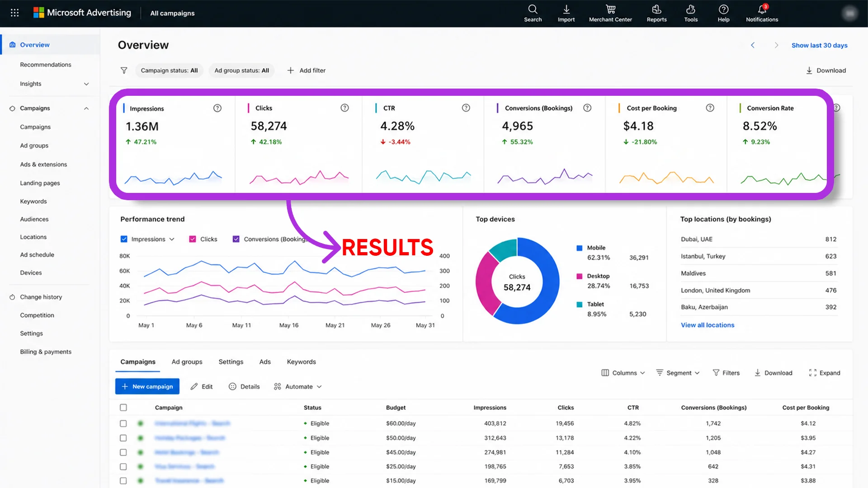868x488 pixels.
Task: Tick checkbox of the $50.00/day campaign row
Action: (123, 438)
